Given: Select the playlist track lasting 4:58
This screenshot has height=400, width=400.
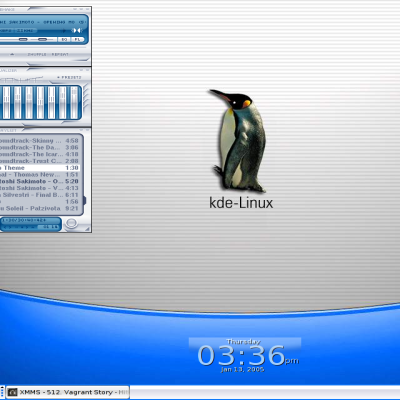Looking at the screenshot, I should pos(39,141).
